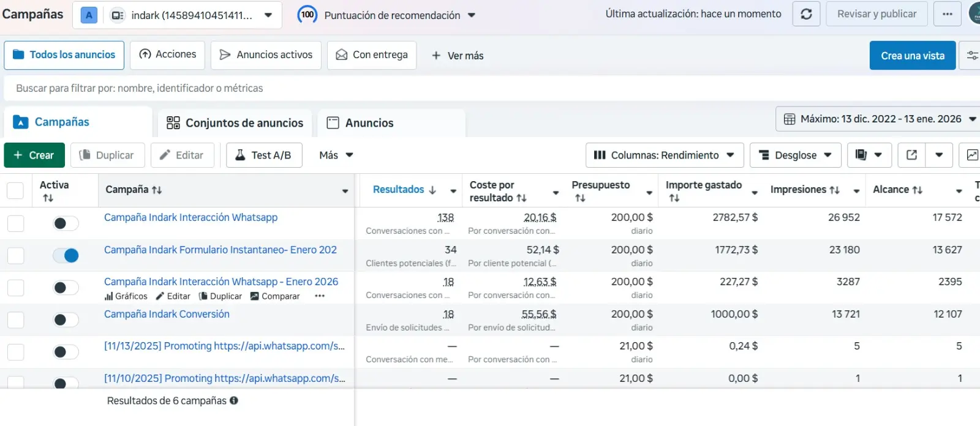Screen dimensions: 980x426
Task: Click the info icon beside Resultados de 6 campañas
Action: [234, 400]
